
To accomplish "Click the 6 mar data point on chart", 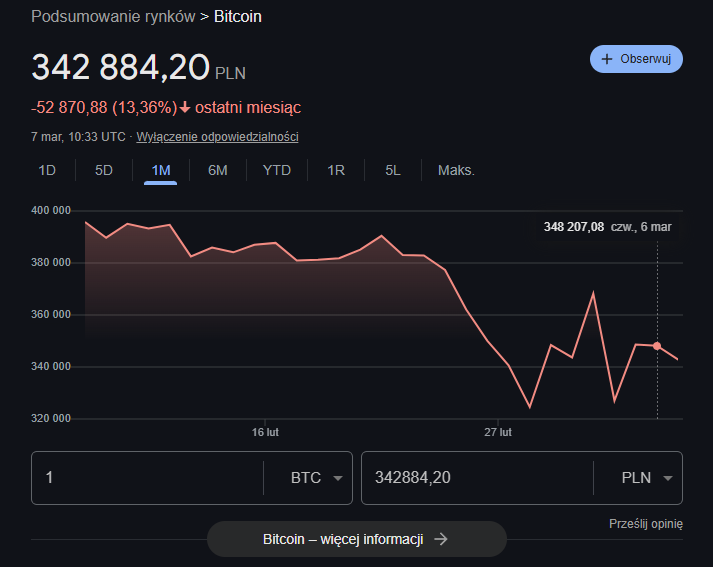I will 657,346.
